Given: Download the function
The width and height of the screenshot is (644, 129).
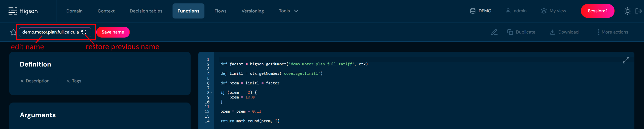Looking at the screenshot, I should click(564, 32).
